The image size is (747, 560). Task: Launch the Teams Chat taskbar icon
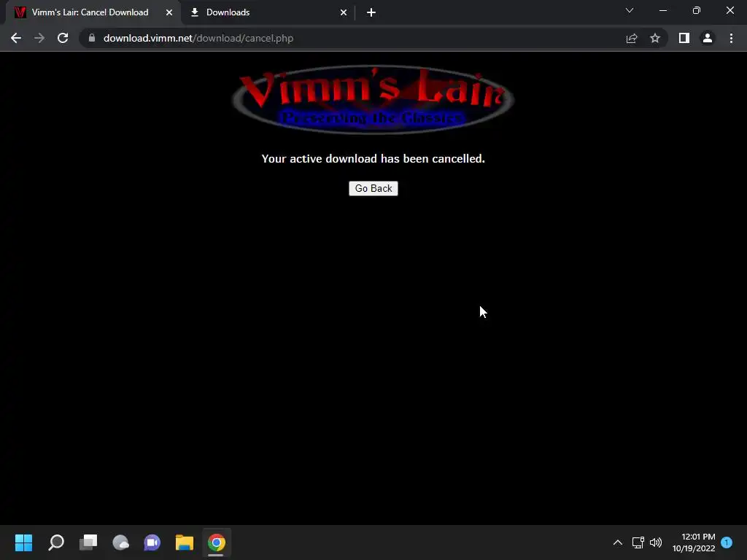(152, 542)
